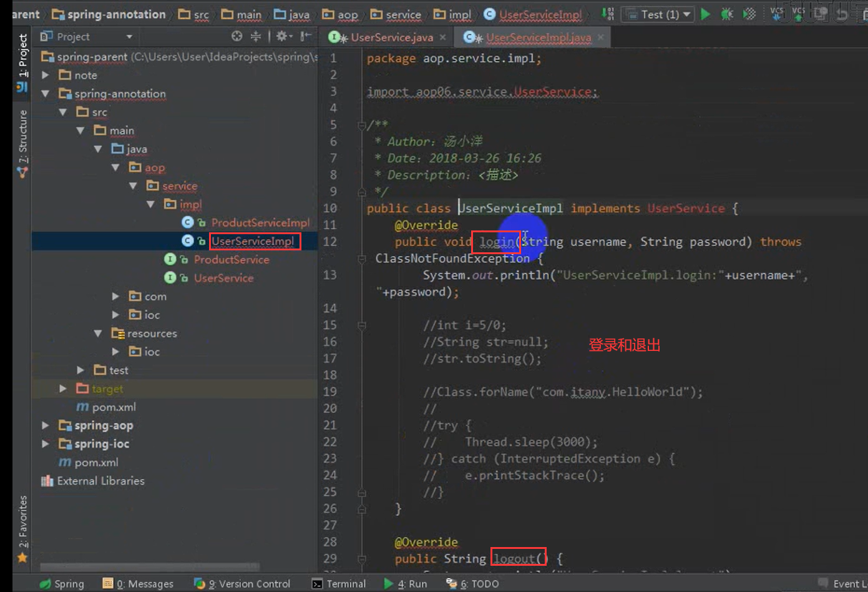
Task: Collapse the aop package arrow
Action: pos(115,167)
